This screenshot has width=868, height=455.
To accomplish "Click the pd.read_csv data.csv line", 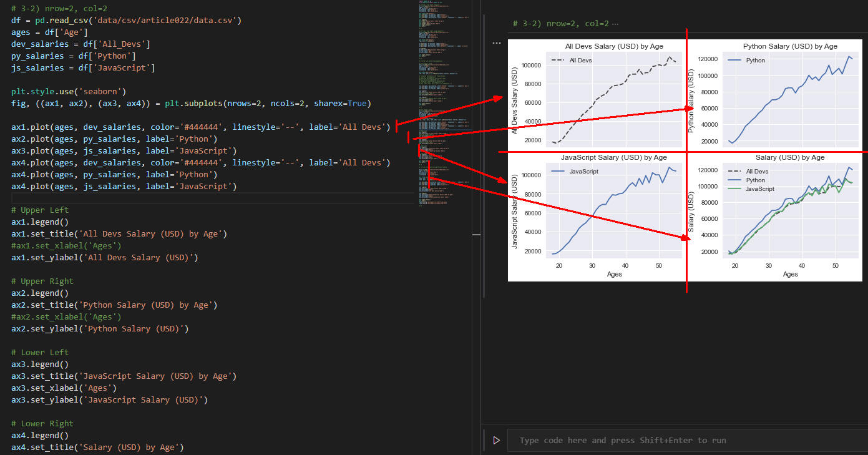I will click(126, 20).
